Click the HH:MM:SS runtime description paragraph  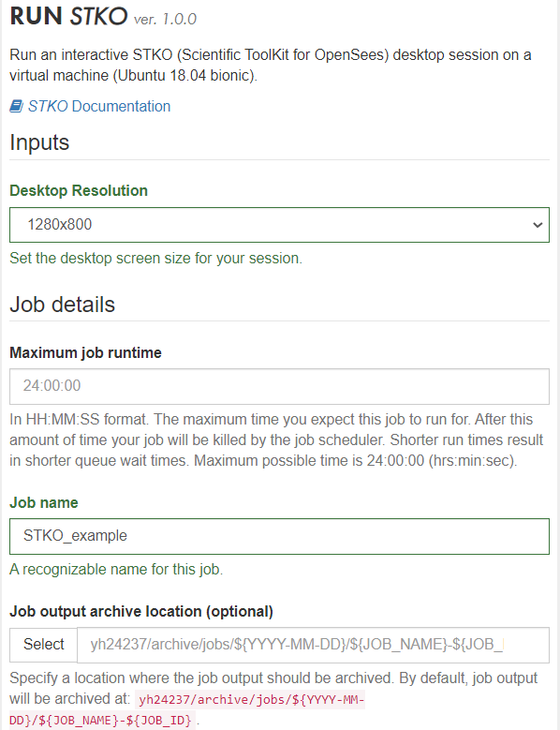click(x=277, y=439)
